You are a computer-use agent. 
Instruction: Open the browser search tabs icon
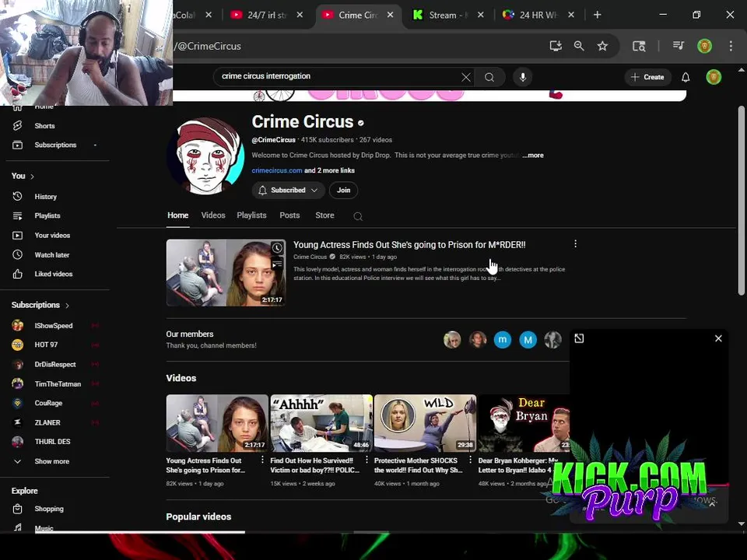click(639, 46)
